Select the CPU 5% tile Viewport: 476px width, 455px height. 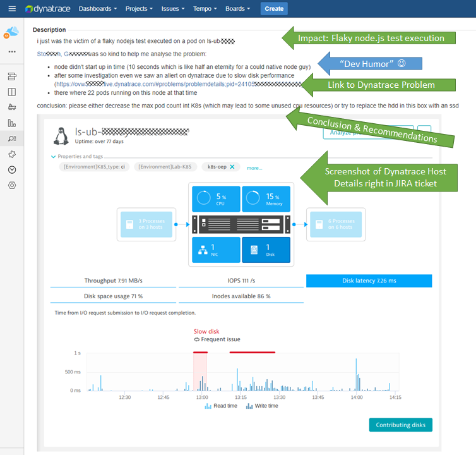[x=216, y=199]
